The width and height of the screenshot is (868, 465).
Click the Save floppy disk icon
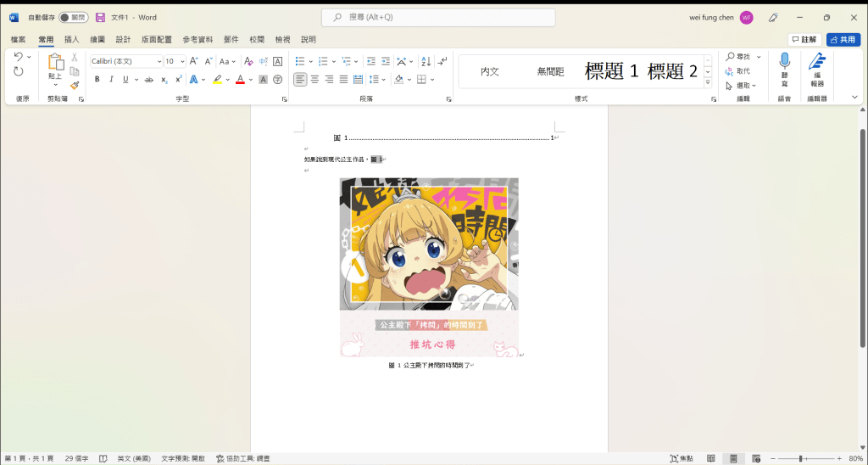pos(100,17)
